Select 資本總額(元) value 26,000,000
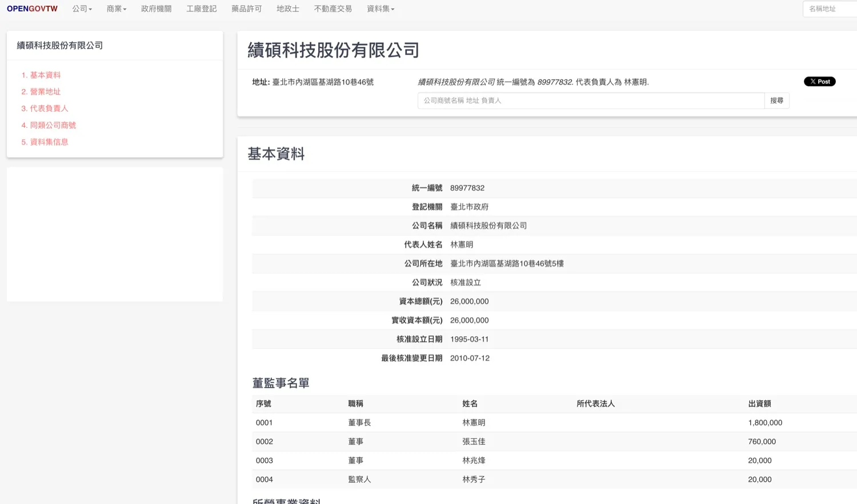 coord(469,301)
